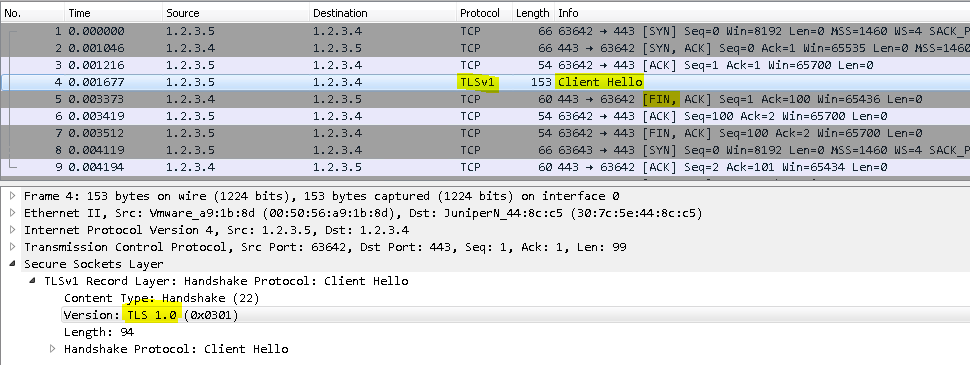Expand the Frame 4 details node

pos(13,196)
